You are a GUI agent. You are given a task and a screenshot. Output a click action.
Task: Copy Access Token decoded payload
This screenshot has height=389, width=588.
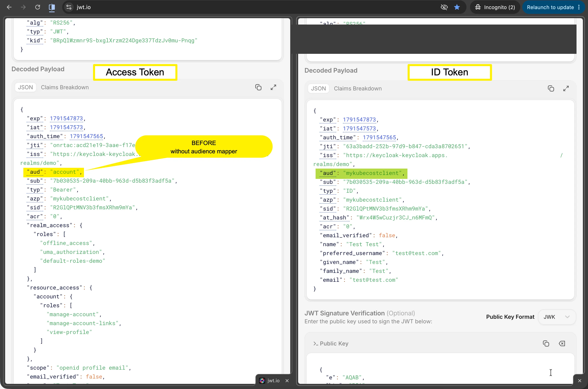[258, 87]
